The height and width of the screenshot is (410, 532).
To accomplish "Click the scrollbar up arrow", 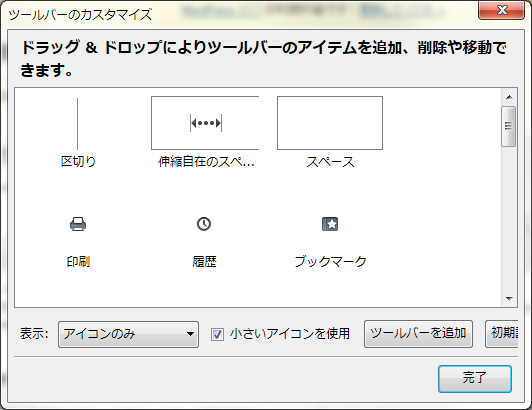I will 509,97.
